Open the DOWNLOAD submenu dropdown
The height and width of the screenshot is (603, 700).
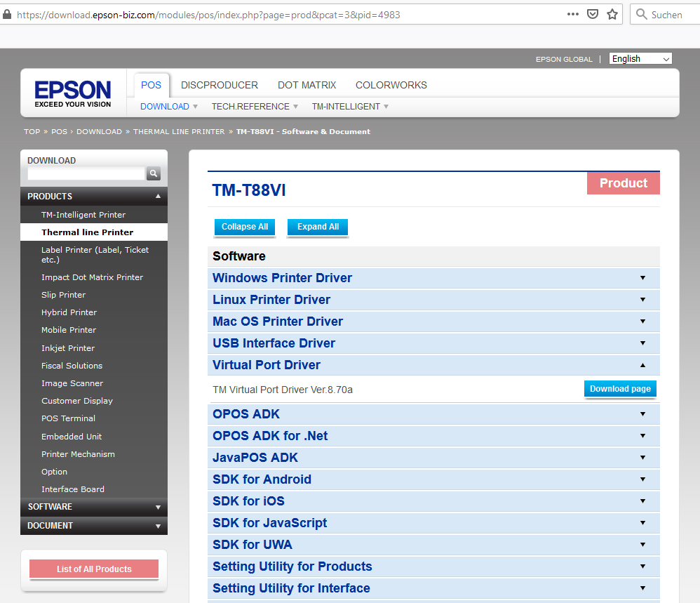pos(169,107)
